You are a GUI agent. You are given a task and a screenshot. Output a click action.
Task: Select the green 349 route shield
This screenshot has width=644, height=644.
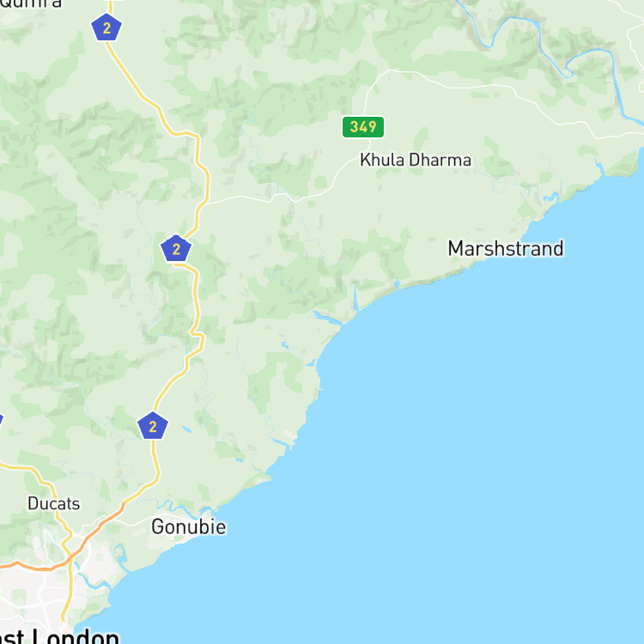[363, 127]
